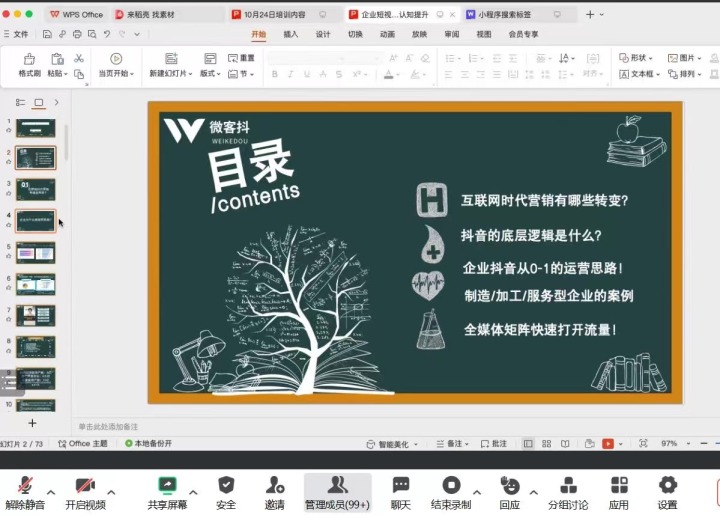Click the Arrange (排列) tool
Screen dimensions: 720x515
point(684,74)
